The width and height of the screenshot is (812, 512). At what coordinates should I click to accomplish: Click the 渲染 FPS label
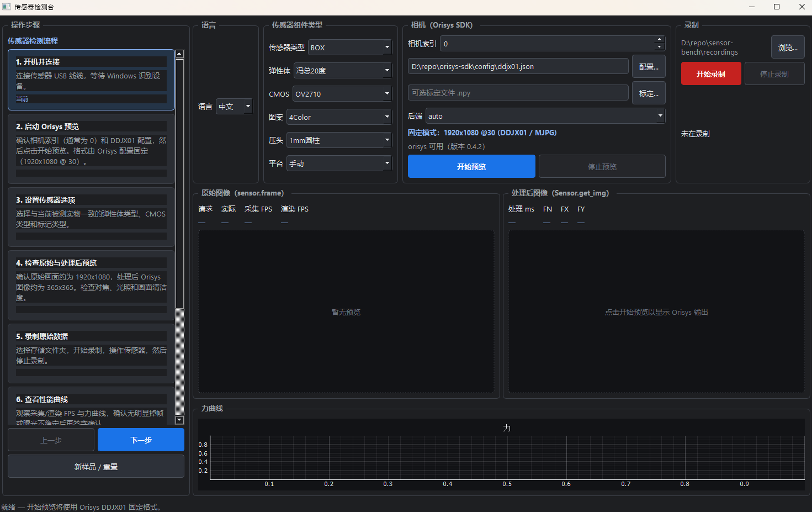click(295, 209)
